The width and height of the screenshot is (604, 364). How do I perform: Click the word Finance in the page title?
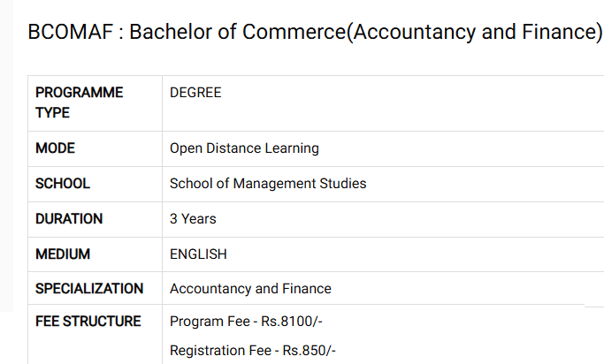point(559,32)
